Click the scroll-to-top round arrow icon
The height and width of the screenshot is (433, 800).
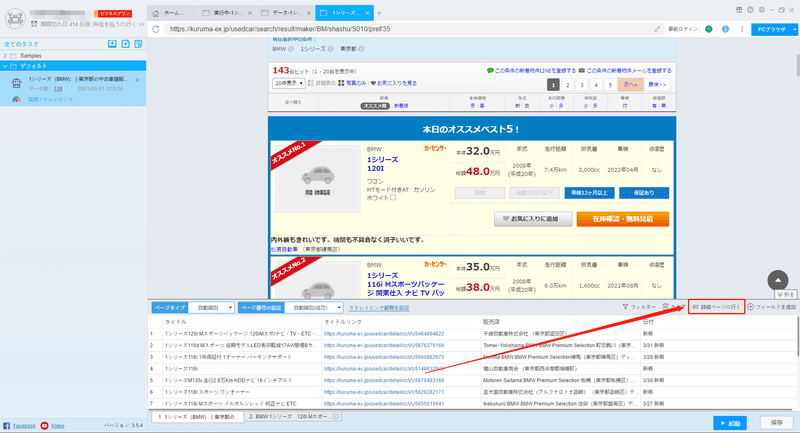pos(778,280)
